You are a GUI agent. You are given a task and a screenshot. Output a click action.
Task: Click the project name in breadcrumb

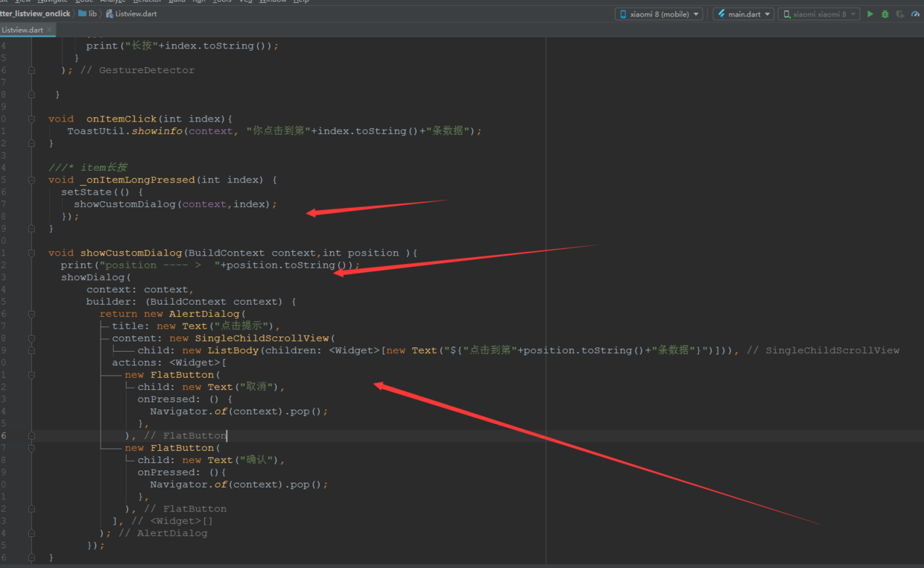[35, 13]
